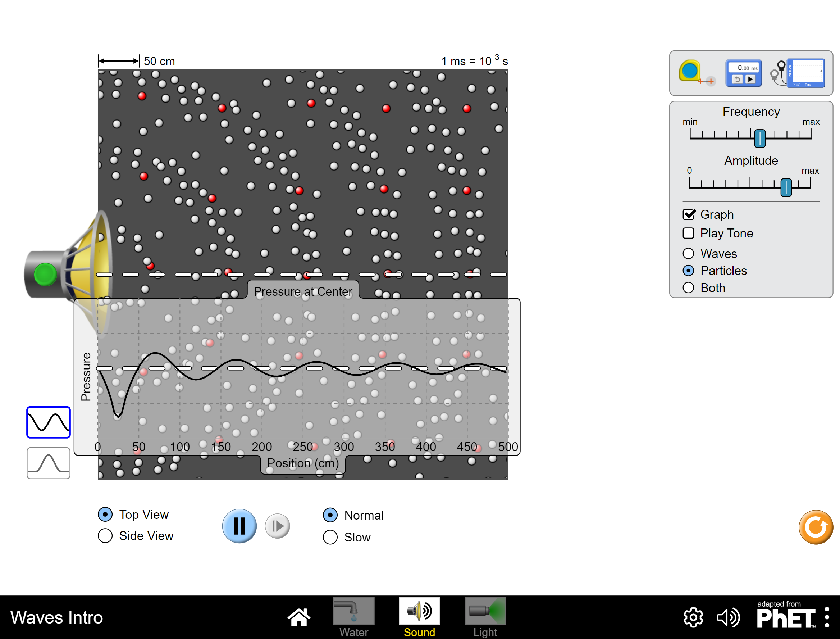Pause the simulation

tap(239, 526)
